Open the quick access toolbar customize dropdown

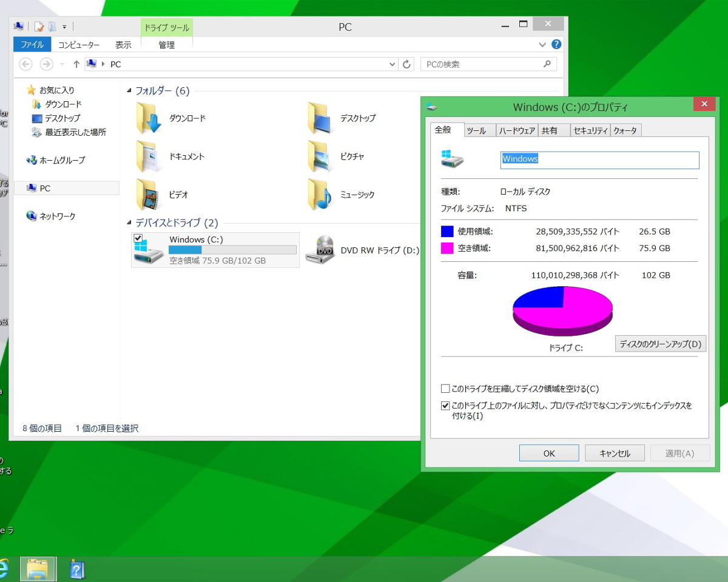coord(64,27)
